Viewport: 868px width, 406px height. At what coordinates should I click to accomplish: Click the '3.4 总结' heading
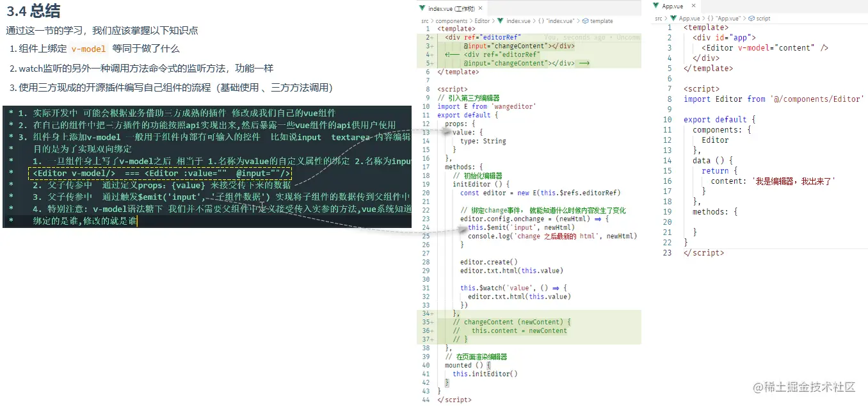[35, 11]
